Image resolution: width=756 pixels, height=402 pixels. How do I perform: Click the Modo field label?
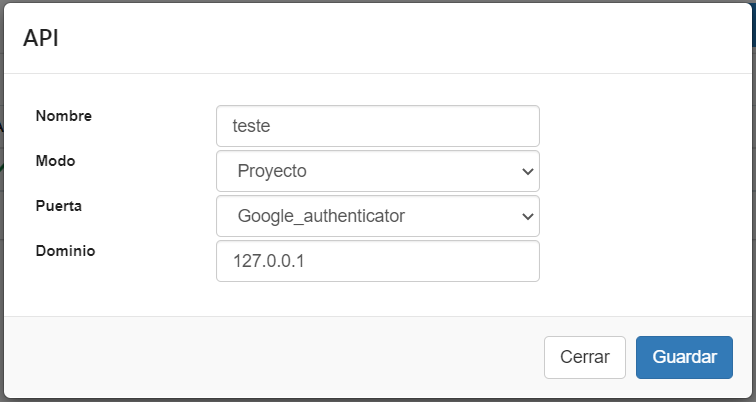[x=56, y=160]
